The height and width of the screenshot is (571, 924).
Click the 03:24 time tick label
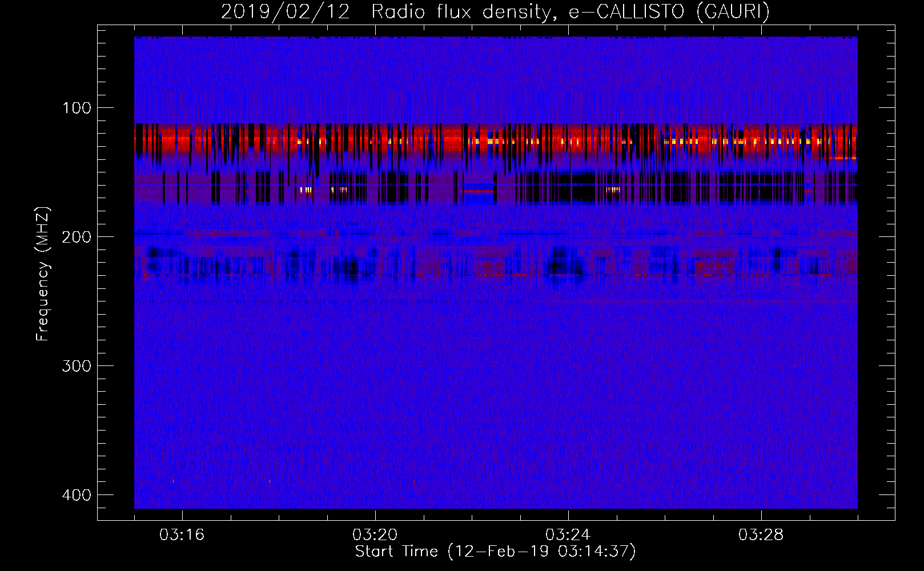coord(568,535)
